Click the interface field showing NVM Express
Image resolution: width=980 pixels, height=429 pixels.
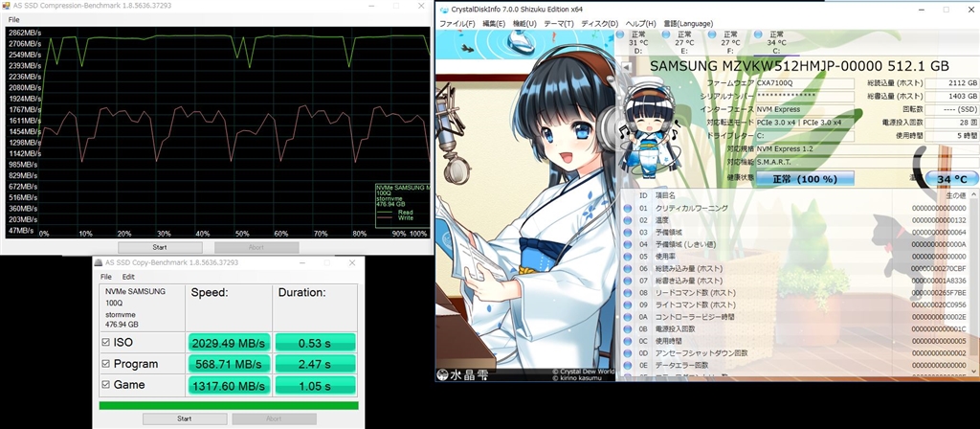pos(804,109)
